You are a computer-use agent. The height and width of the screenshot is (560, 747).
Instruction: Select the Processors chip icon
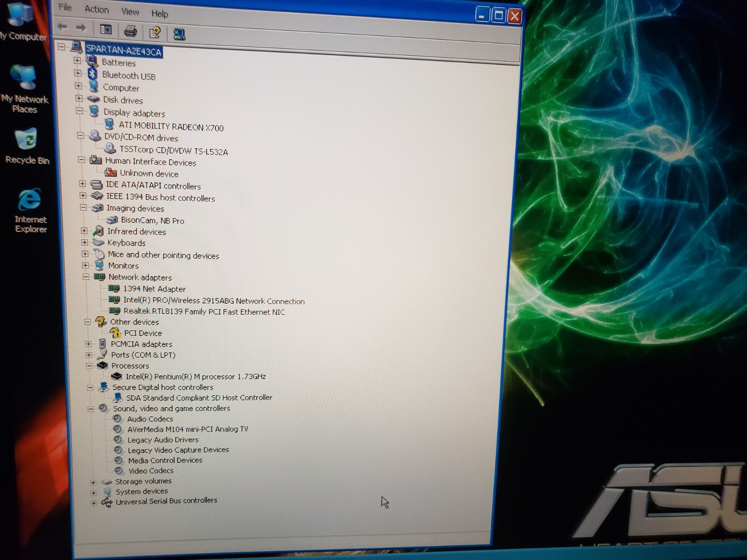coord(102,365)
